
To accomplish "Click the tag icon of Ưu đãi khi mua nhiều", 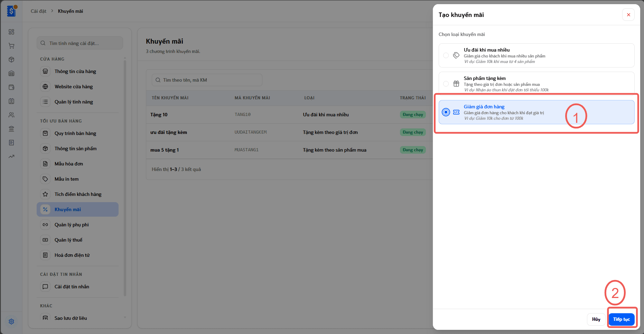I will (x=456, y=55).
